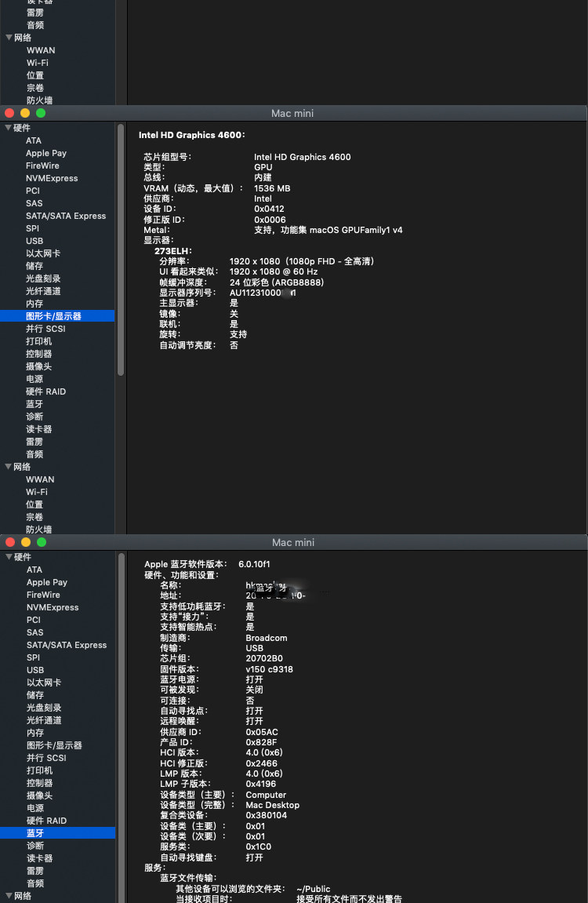Click the 'Intel HD Graphics 4600:' heading

(191, 135)
